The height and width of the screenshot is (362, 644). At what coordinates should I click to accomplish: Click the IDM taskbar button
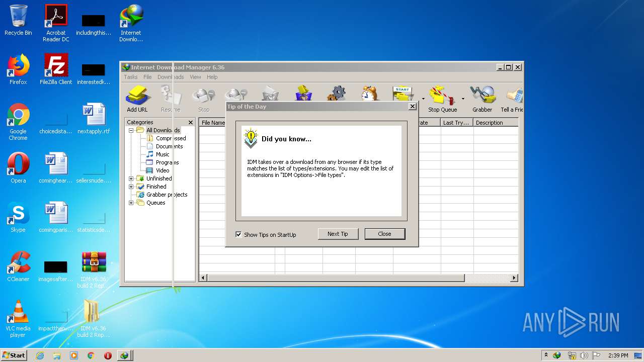[x=124, y=355]
